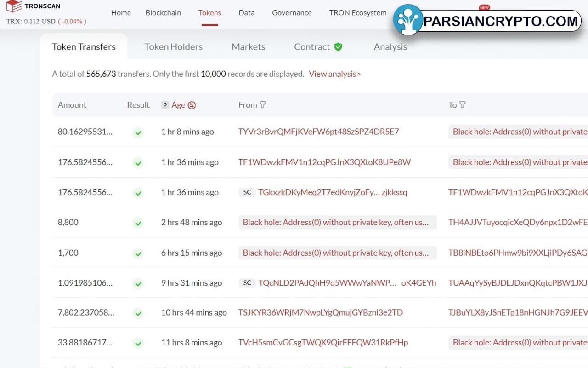The image size is (588, 368).
Task: Toggle the Age timestamp display format
Action: 192,105
